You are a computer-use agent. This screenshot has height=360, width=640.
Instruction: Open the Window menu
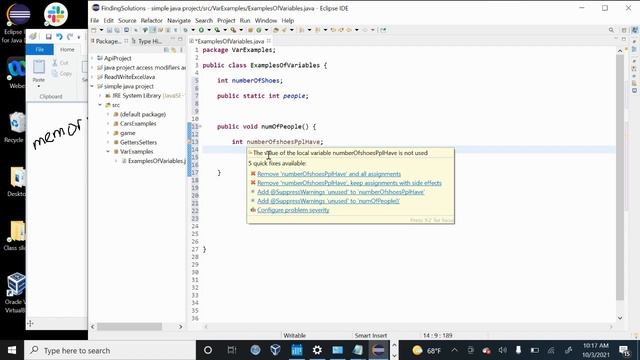point(266,20)
